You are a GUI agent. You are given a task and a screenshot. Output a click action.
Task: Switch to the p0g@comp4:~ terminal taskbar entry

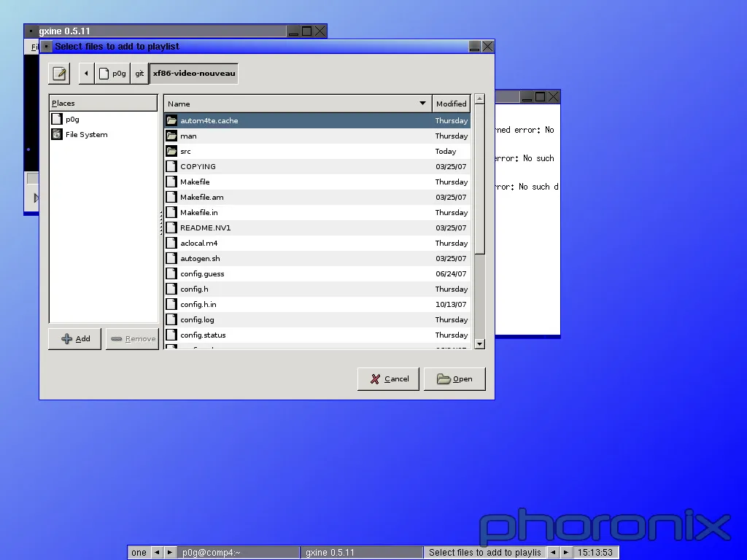tap(239, 553)
